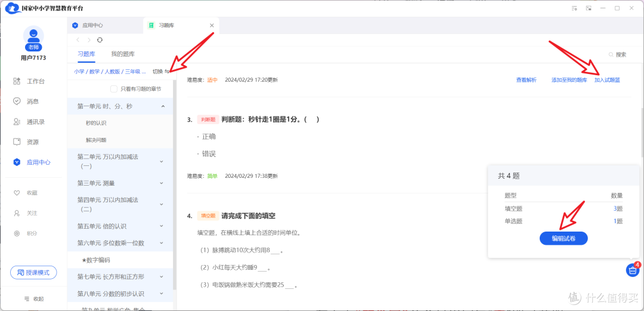
Task: Go forward with the right arrow icon
Action: click(89, 40)
